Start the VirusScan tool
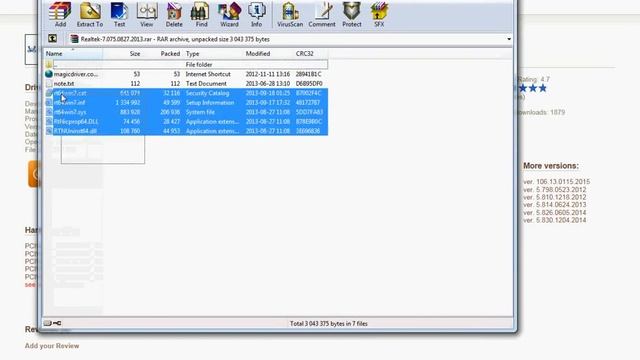 click(290, 14)
